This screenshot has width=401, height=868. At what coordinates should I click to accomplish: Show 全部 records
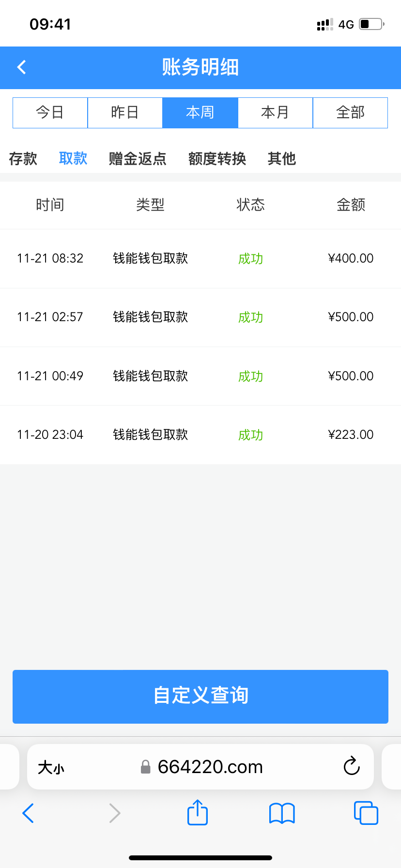350,113
